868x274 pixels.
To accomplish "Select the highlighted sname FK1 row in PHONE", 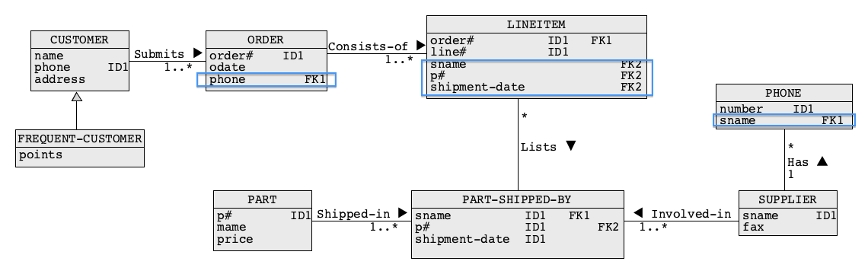I will point(784,120).
